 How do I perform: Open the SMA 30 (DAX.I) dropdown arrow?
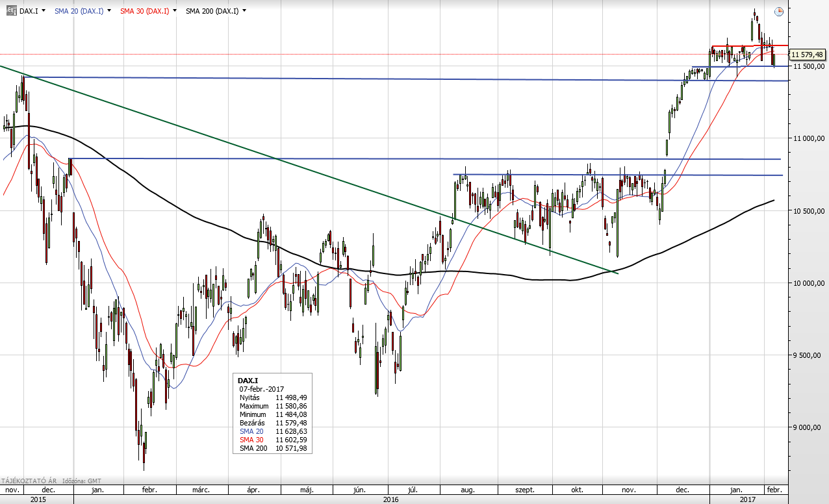(175, 11)
